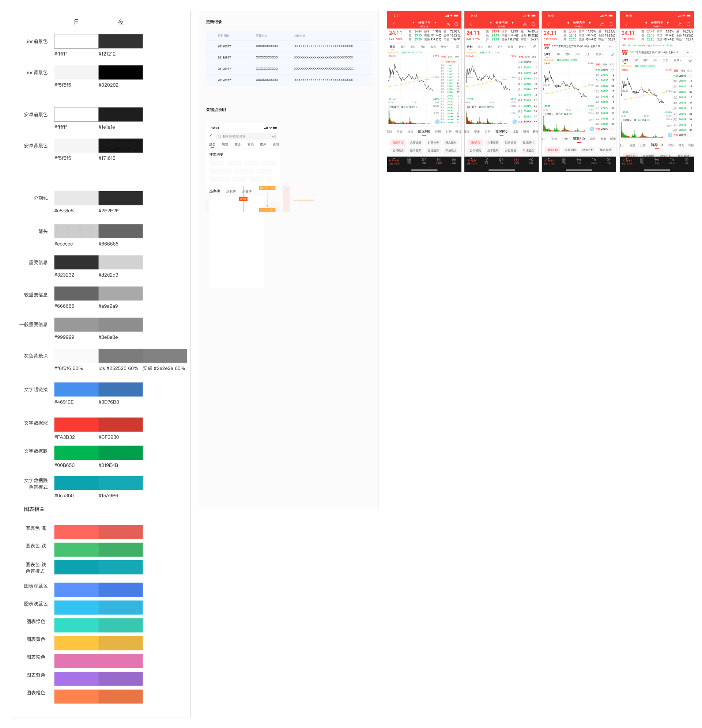Click 公司概况 button in second stock mockup
Image resolution: width=702 pixels, height=728 pixels.
pyautogui.click(x=475, y=151)
